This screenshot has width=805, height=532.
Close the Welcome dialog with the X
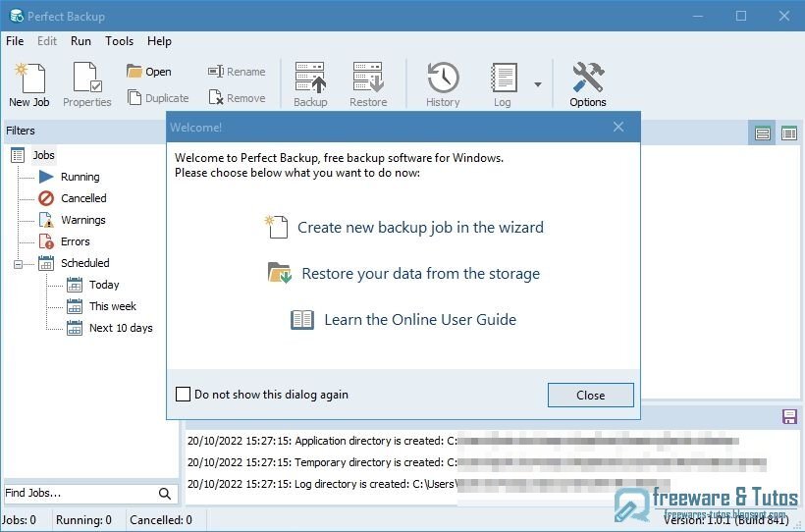click(618, 127)
